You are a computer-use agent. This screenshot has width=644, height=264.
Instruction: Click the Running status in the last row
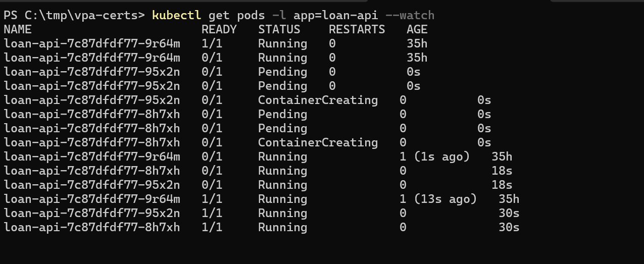pos(282,228)
